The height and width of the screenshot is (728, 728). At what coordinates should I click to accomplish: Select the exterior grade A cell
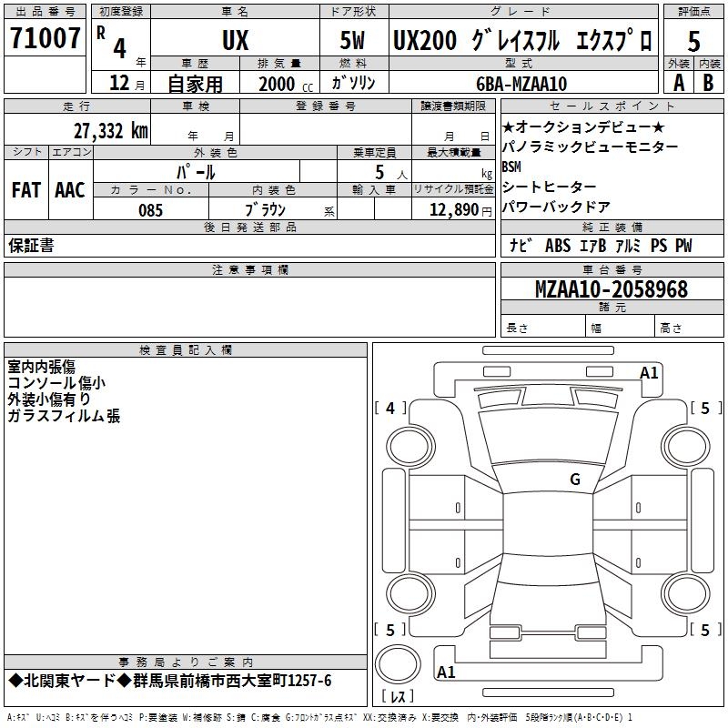coord(678,82)
